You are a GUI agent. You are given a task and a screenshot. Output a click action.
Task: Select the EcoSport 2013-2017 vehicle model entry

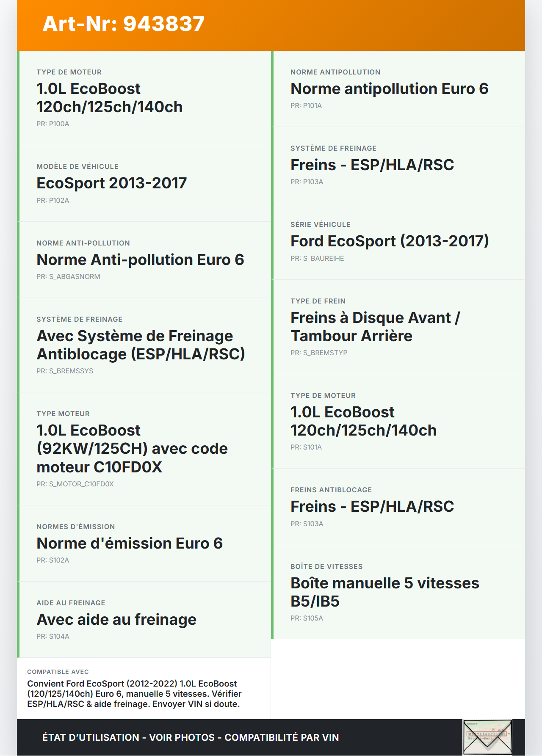[x=112, y=183]
